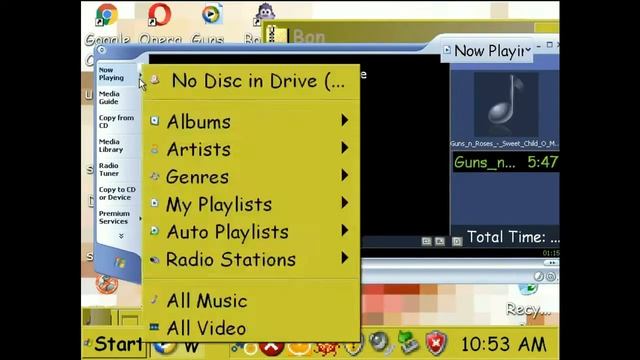Click the round color chooser button in the player
This screenshot has width=640, height=360.
coord(539,276)
